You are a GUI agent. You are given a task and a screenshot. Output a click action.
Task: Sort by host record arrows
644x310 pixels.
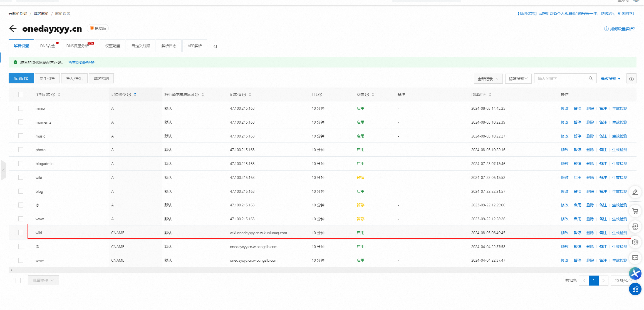(x=59, y=94)
